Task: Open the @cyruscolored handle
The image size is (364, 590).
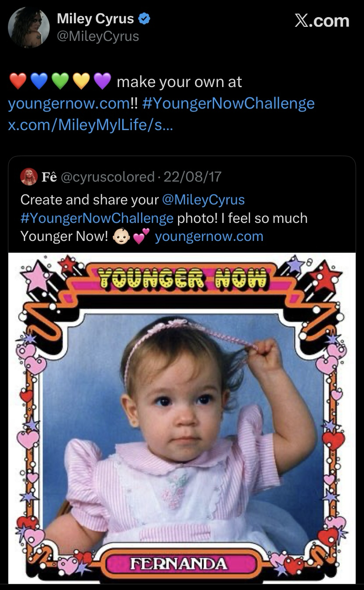Action: [107, 177]
